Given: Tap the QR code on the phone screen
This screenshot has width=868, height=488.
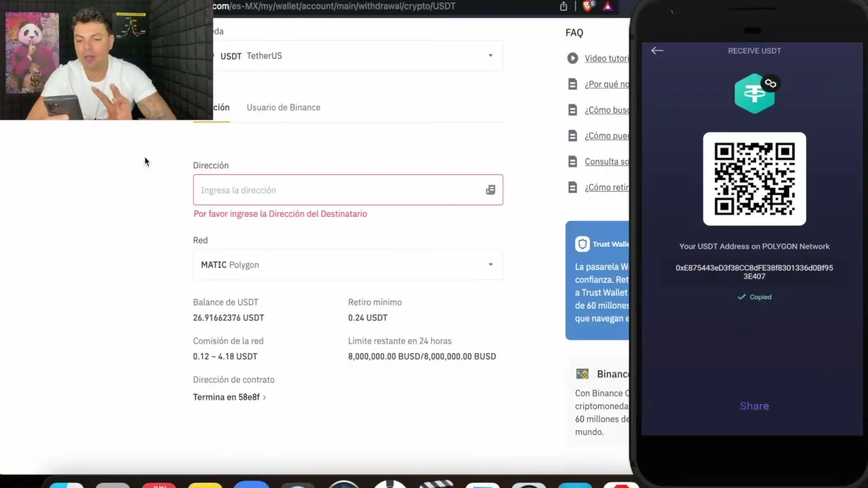Looking at the screenshot, I should point(755,179).
